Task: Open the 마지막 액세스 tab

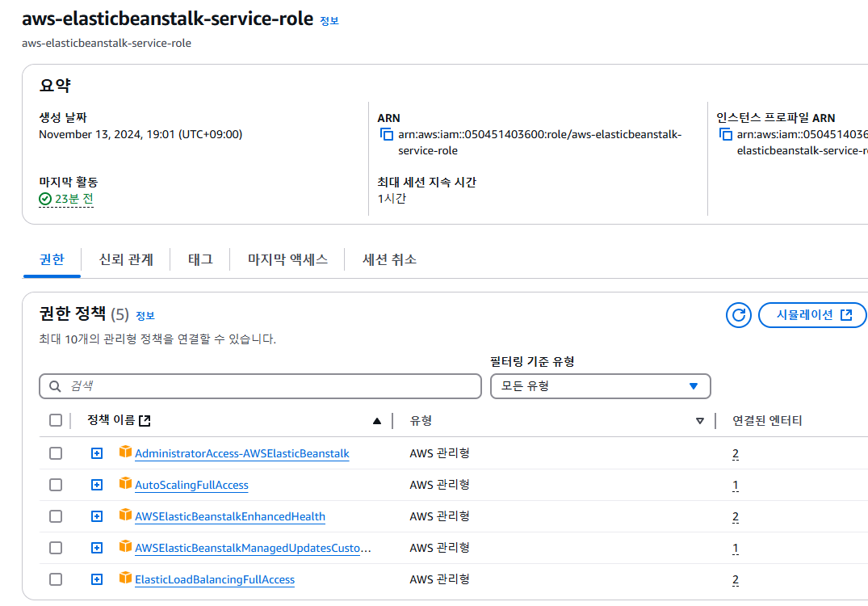Action: click(x=287, y=259)
